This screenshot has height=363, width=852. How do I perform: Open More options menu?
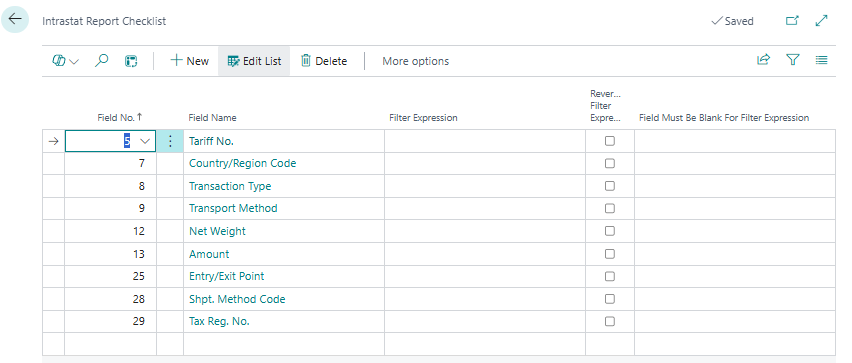416,61
